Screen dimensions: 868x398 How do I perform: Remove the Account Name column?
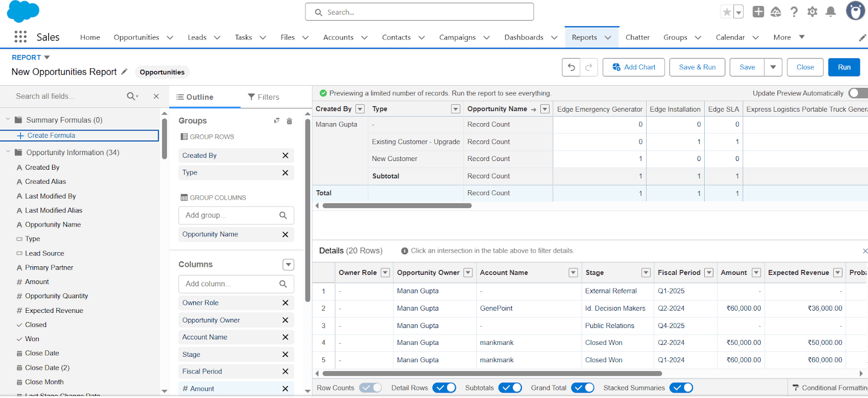point(285,337)
